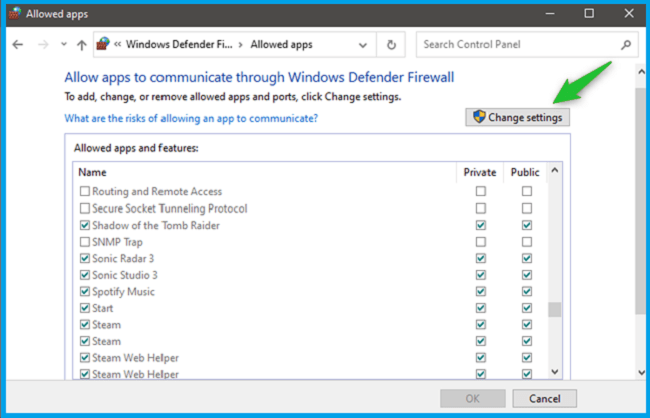Image resolution: width=650 pixels, height=418 pixels.
Task: Click the window vertical scrollbar thumb
Action: pyautogui.click(x=641, y=201)
